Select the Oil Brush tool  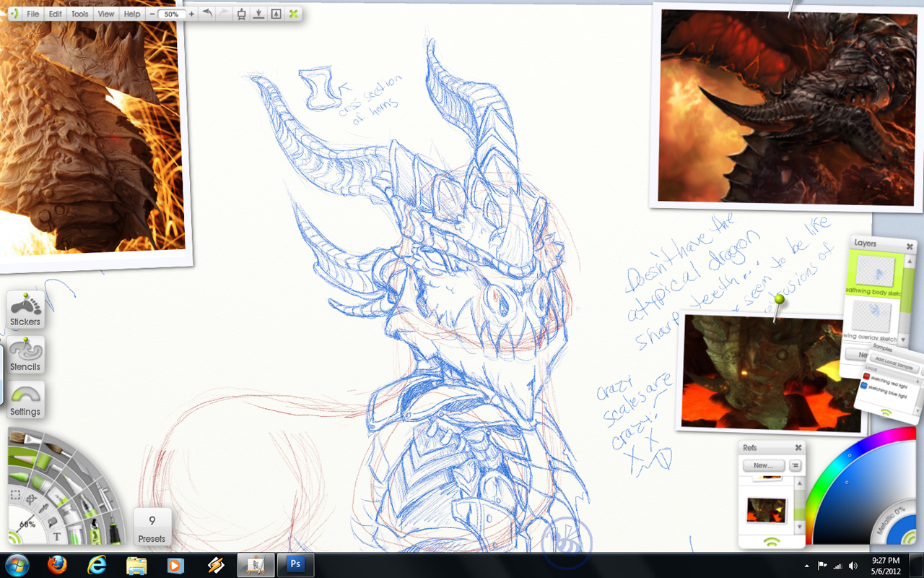click(25, 439)
